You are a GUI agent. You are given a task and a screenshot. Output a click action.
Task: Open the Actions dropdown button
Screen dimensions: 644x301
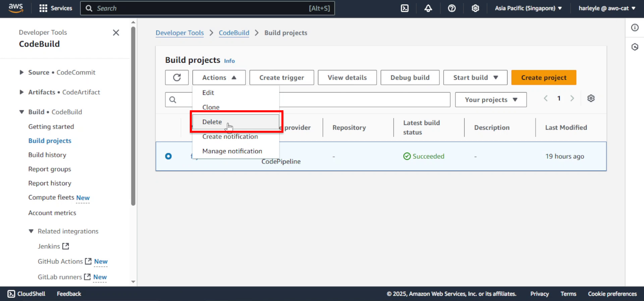point(219,77)
